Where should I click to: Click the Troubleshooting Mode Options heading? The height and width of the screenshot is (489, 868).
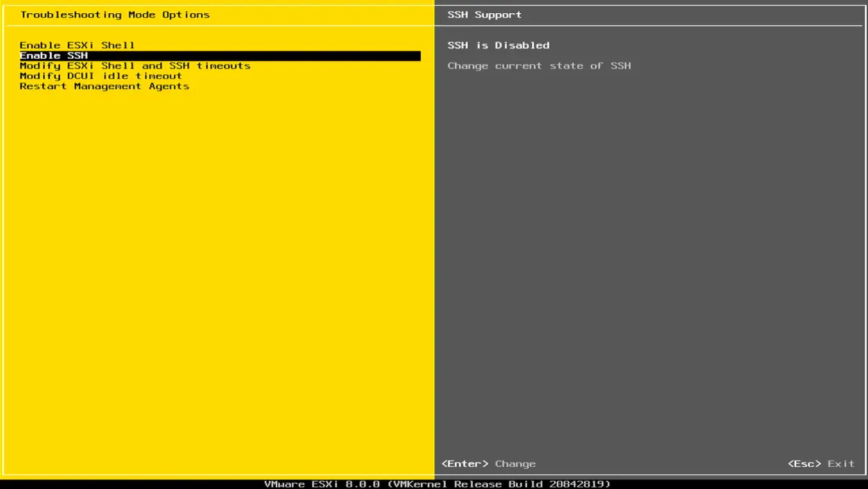pos(115,15)
